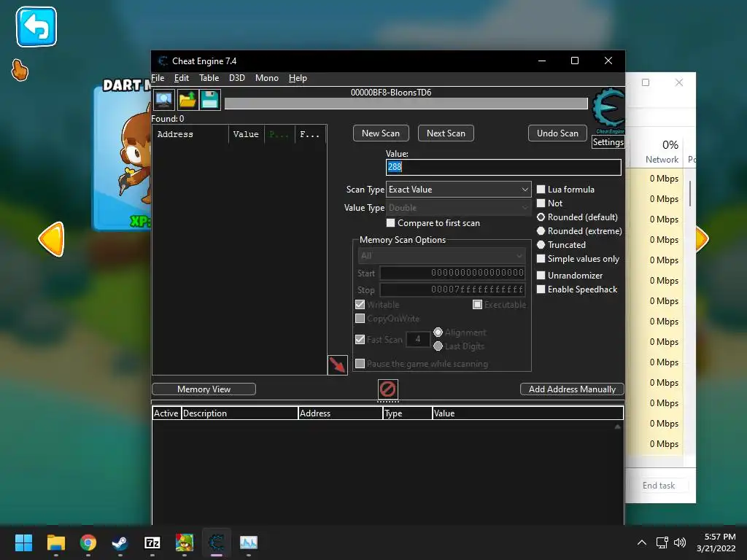Screen dimensions: 747x560
Task: Open the Table menu
Action: (209, 78)
